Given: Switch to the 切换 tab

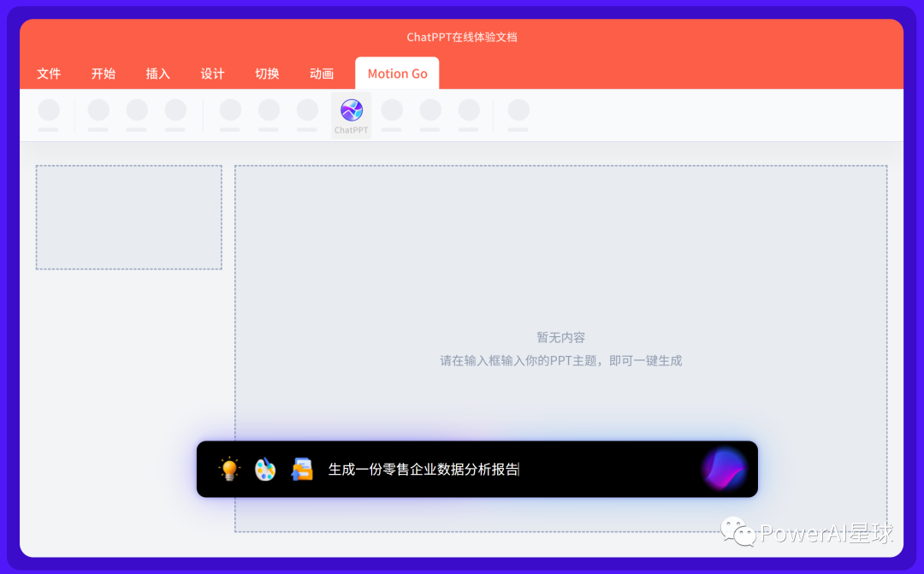Looking at the screenshot, I should click(267, 74).
